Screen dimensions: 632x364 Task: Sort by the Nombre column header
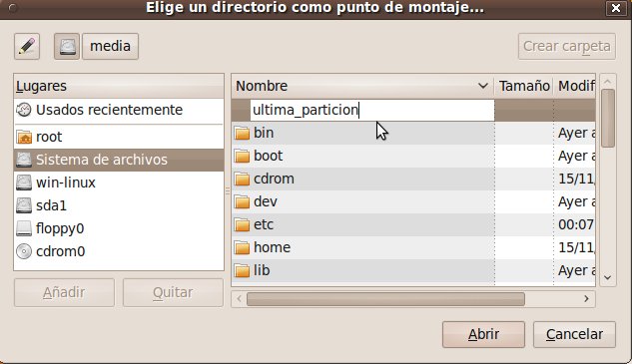[x=362, y=86]
